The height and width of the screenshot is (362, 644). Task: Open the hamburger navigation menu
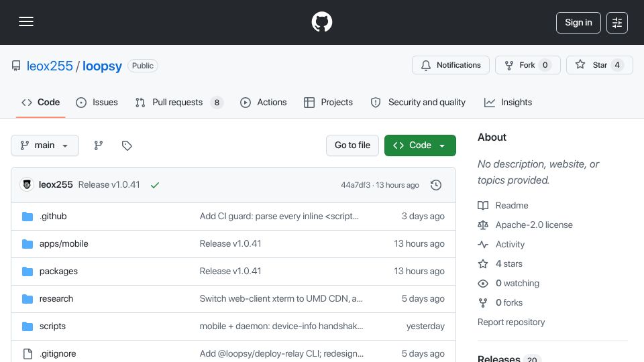click(26, 22)
